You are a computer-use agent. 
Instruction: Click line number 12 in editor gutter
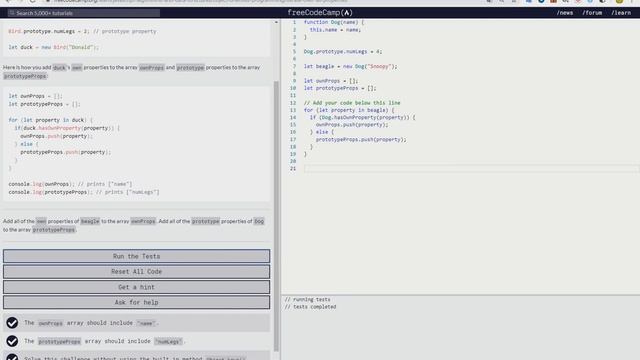[293, 103]
